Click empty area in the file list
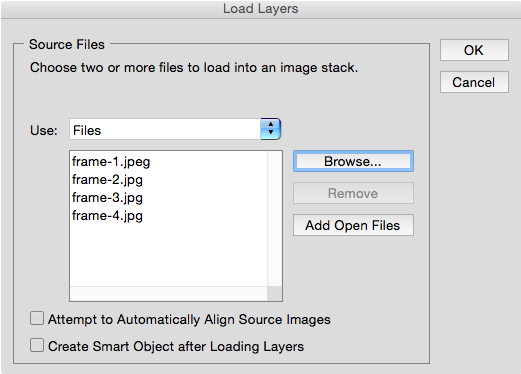The image size is (521, 374). point(169,255)
